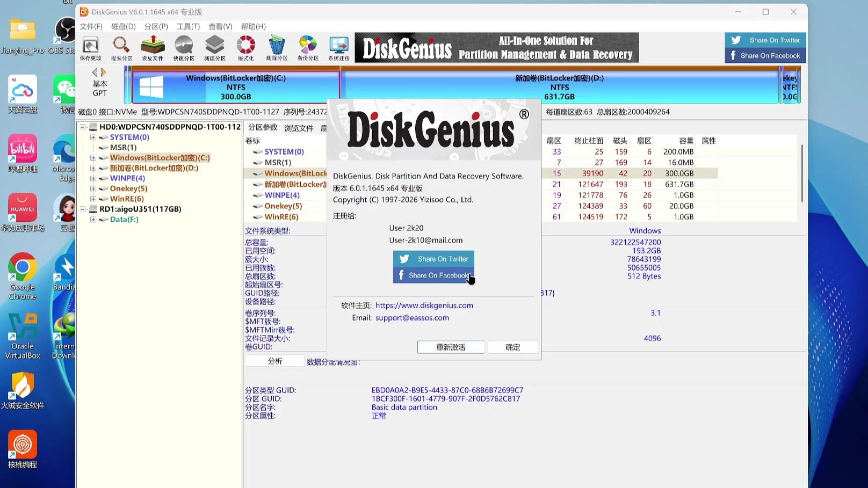Click the partition list vertical scrollbar
The width and height of the screenshot is (868, 488).
point(802,173)
